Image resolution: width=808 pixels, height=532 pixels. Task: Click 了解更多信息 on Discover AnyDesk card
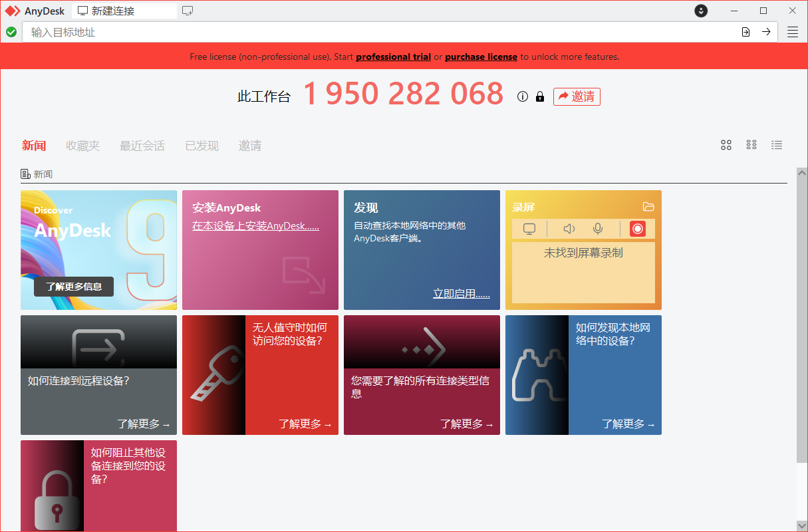click(74, 287)
